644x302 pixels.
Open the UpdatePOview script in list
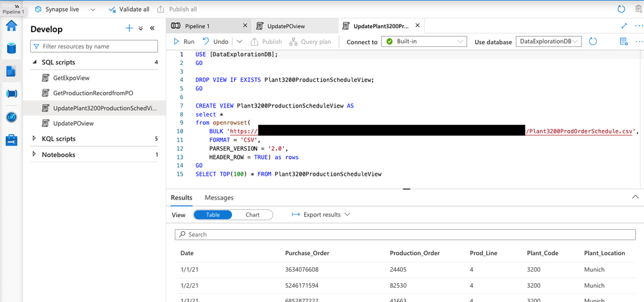(73, 123)
